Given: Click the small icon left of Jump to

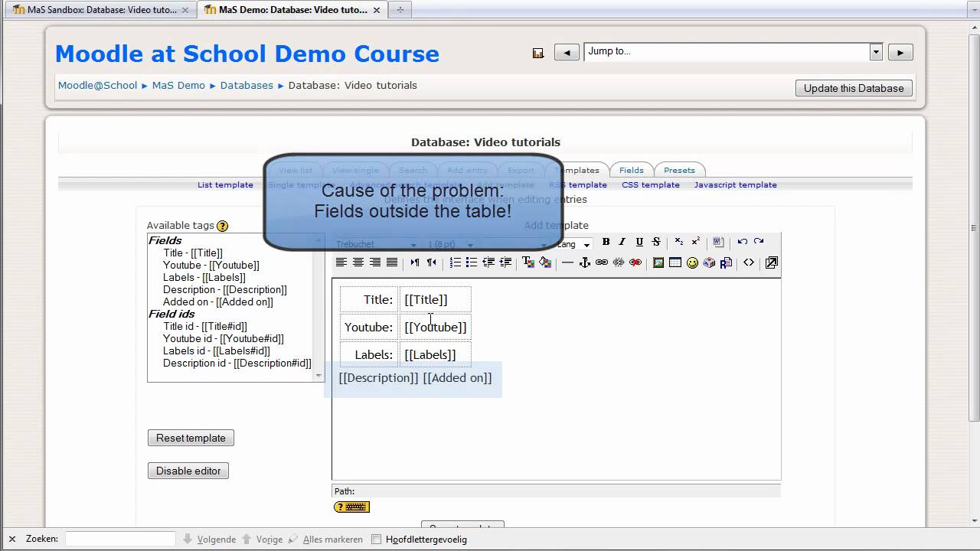Looking at the screenshot, I should (x=538, y=53).
